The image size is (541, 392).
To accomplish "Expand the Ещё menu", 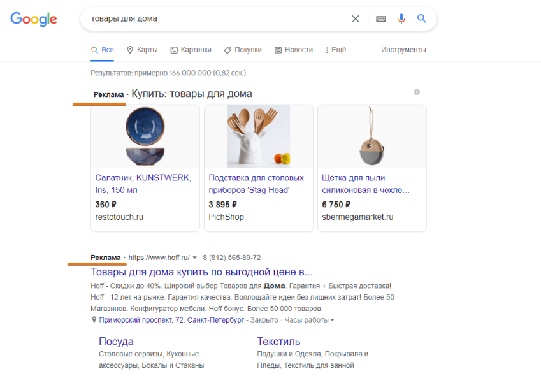I will coord(336,50).
